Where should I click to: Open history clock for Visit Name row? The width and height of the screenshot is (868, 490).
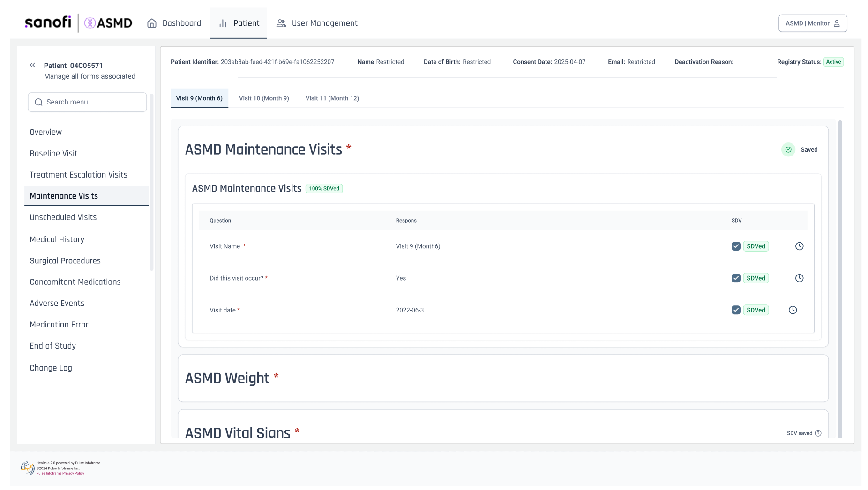(800, 246)
